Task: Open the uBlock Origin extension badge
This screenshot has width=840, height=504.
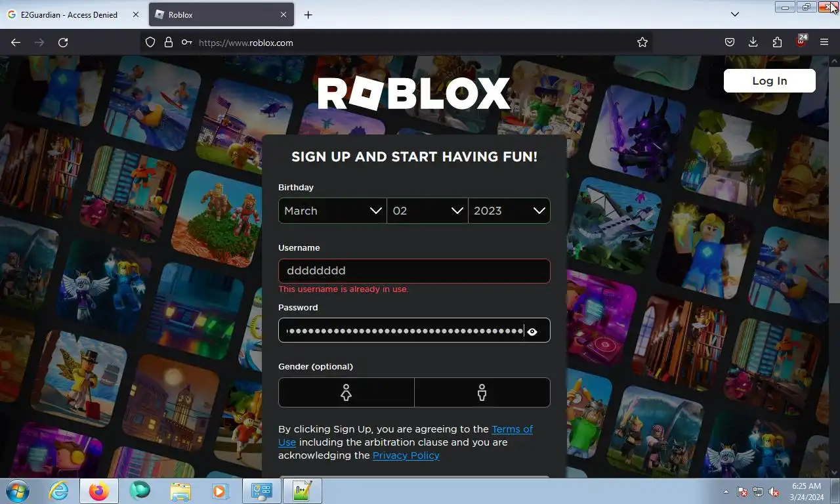Action: tap(801, 41)
